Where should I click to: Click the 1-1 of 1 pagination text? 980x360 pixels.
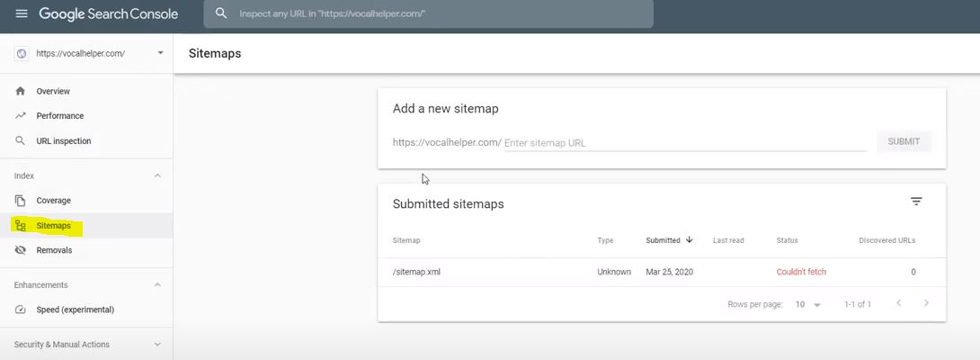858,305
